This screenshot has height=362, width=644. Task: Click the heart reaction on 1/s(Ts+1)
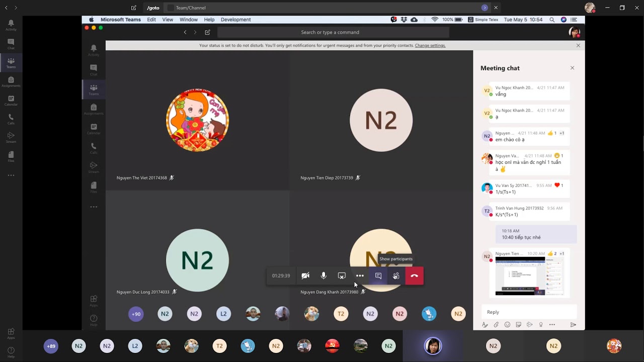(x=557, y=186)
